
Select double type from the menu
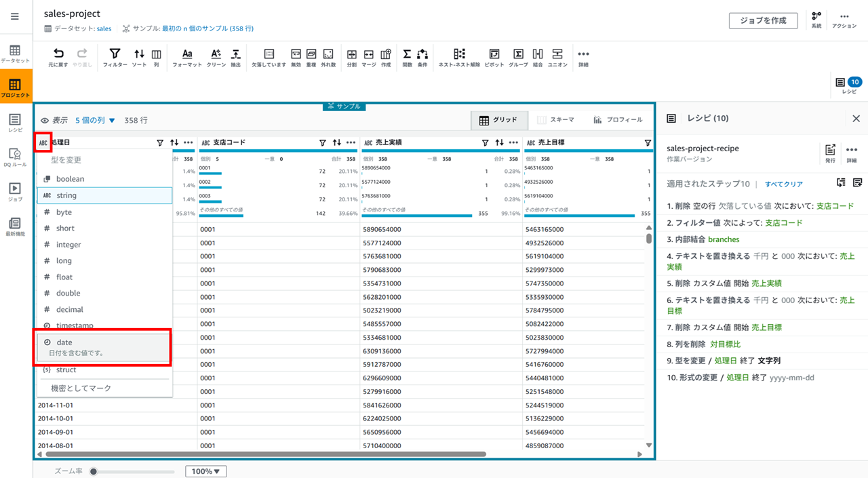(104, 293)
